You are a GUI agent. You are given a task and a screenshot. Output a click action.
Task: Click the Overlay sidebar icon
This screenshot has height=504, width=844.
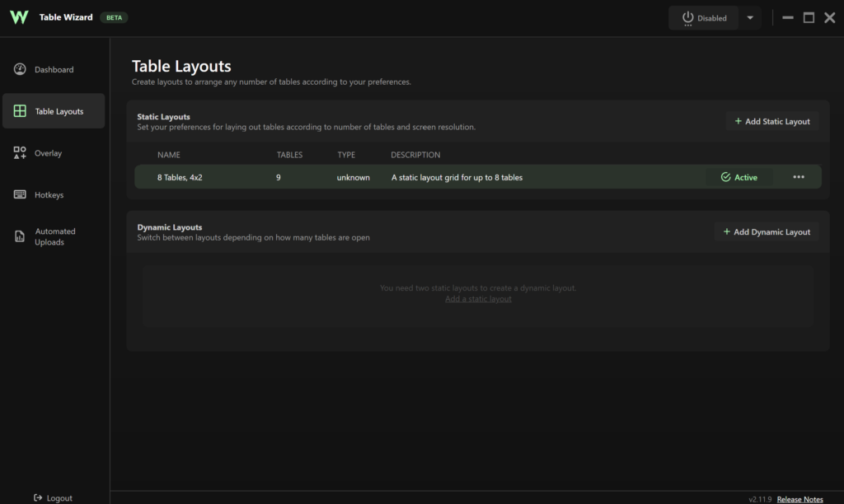click(x=20, y=152)
